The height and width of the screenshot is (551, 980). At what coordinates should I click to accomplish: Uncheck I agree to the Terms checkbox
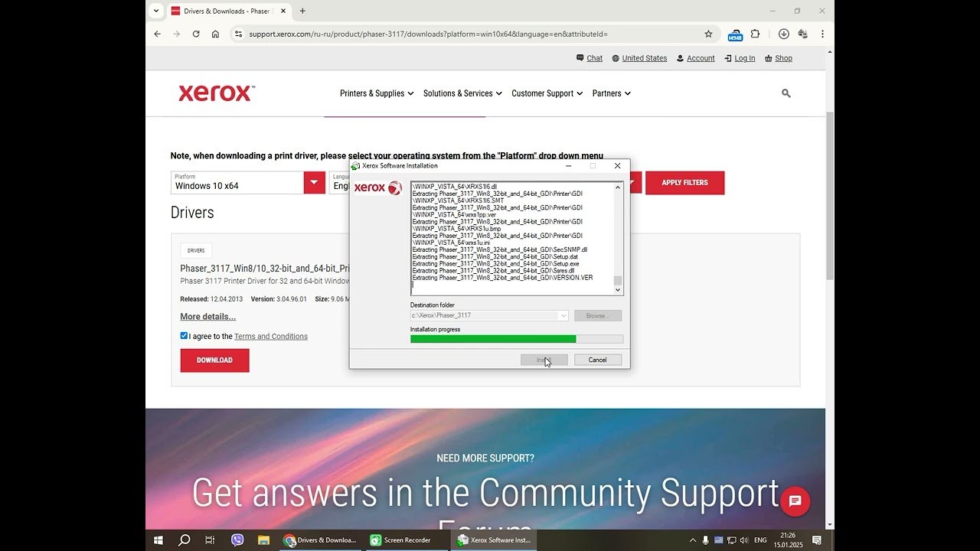pos(184,336)
